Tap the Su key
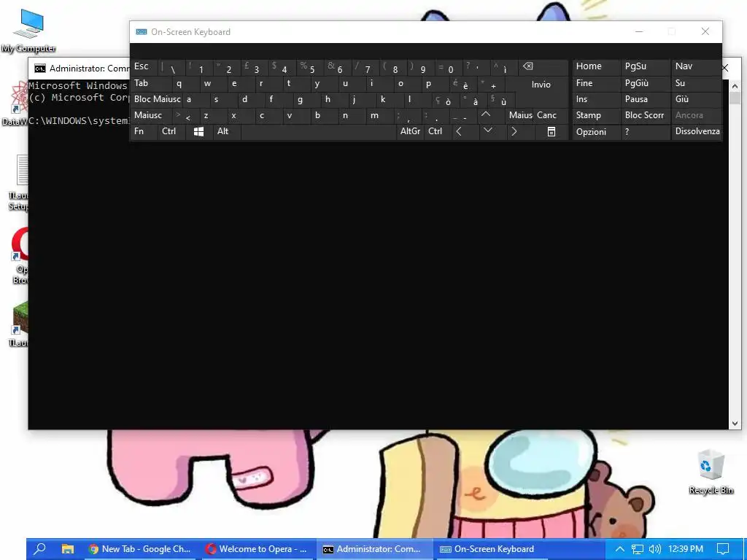This screenshot has width=747, height=560. point(697,83)
